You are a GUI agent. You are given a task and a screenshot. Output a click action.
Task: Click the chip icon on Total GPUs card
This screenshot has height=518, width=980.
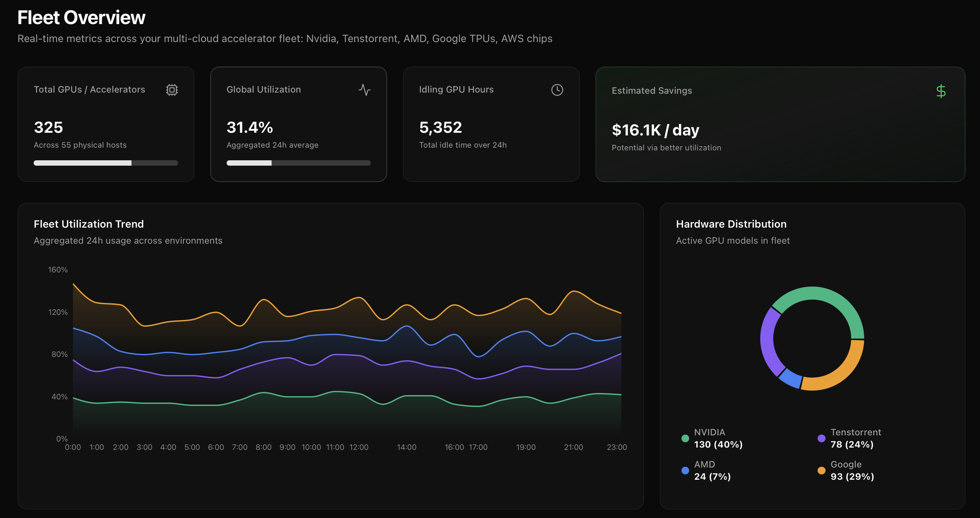coord(172,90)
